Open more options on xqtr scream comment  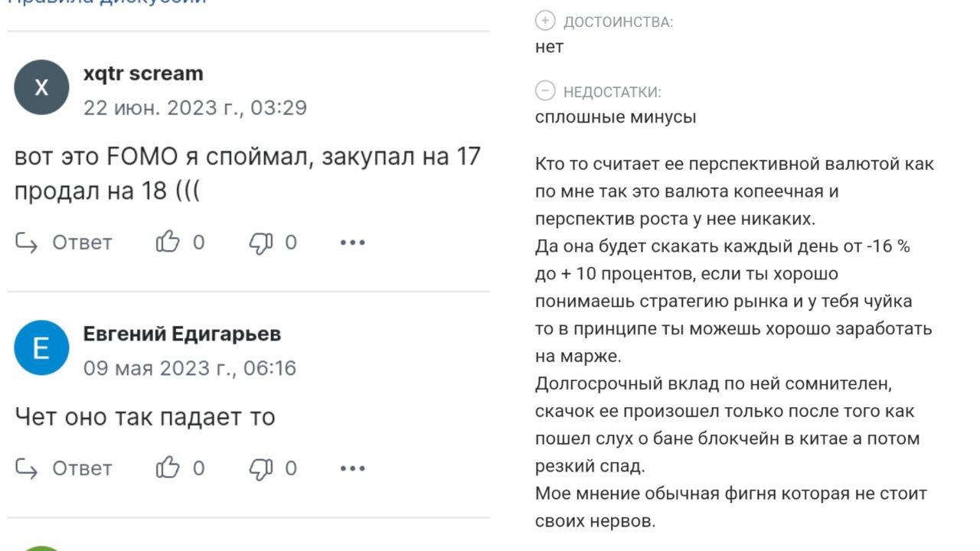click(352, 243)
